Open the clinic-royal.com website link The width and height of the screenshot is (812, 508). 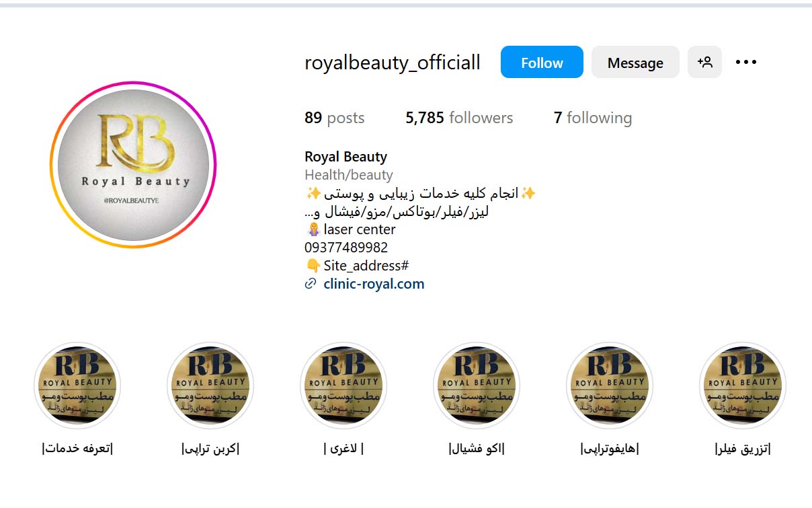374,284
